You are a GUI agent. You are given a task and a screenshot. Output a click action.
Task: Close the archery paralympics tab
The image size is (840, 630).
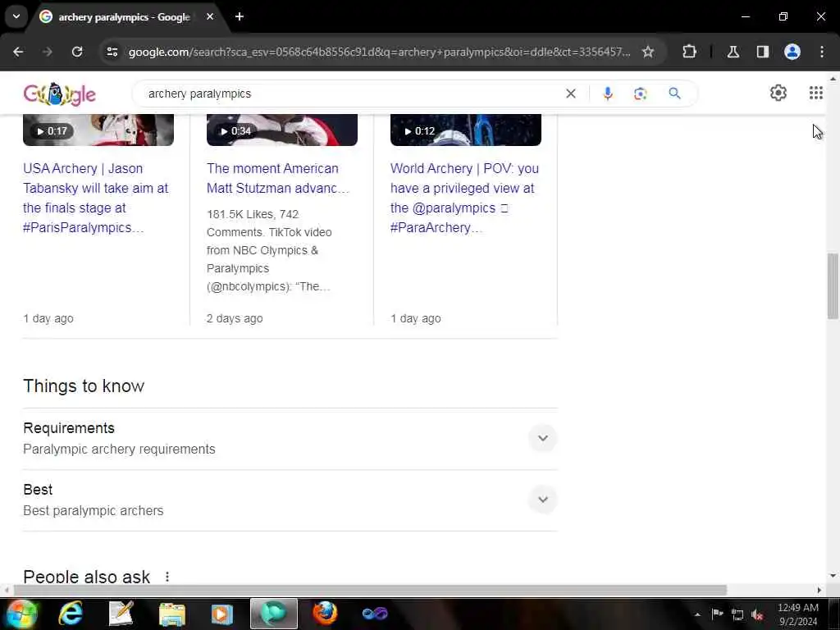[210, 16]
